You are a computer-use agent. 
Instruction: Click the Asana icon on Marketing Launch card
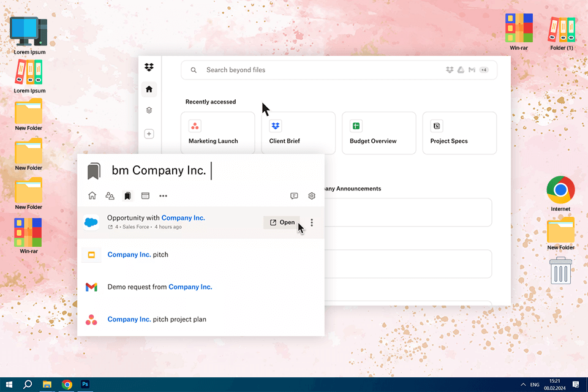point(195,126)
